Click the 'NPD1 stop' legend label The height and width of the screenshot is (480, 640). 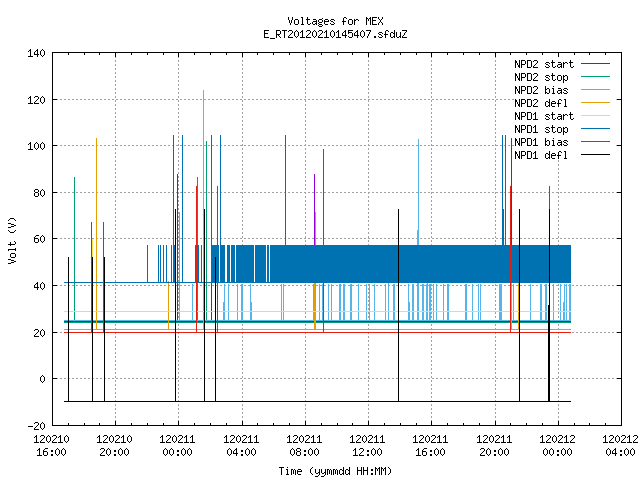(x=541, y=129)
